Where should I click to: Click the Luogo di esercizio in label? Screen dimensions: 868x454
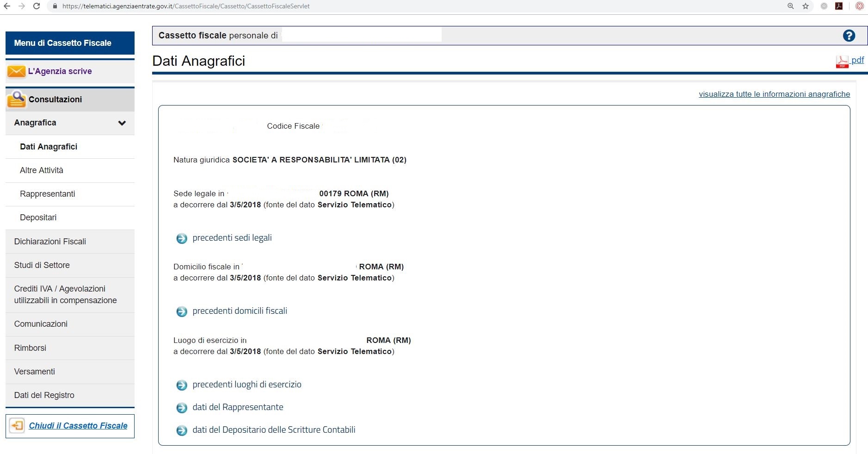[x=210, y=340]
